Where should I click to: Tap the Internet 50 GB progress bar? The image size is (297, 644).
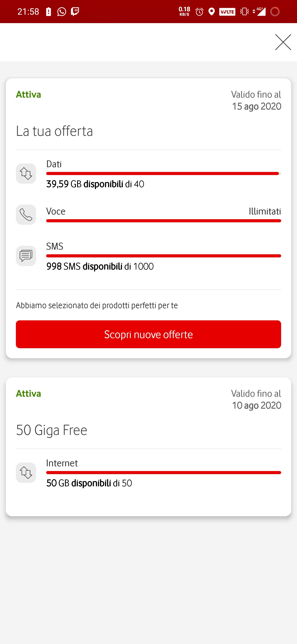pos(163,472)
